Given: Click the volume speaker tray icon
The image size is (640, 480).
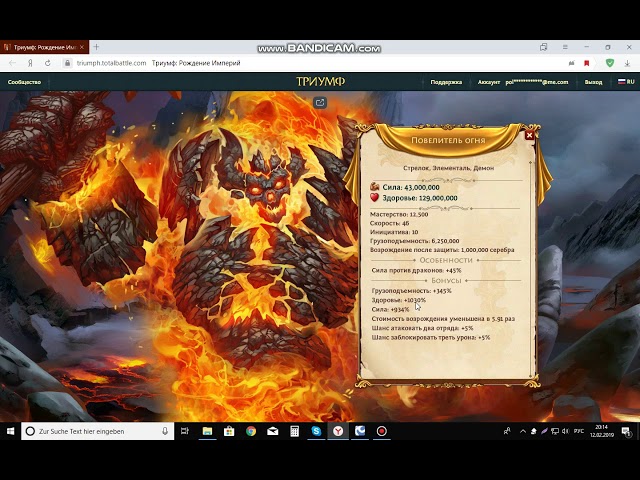Looking at the screenshot, I should [565, 431].
